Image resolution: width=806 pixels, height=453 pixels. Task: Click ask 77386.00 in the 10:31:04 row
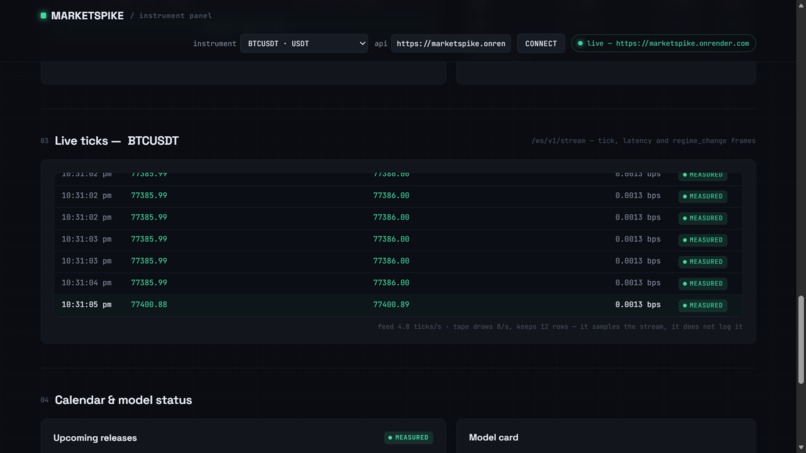click(391, 283)
